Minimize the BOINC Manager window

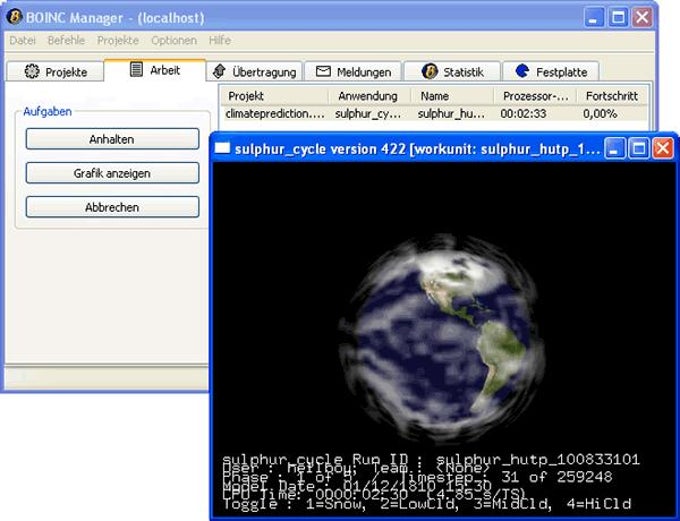pos(594,18)
